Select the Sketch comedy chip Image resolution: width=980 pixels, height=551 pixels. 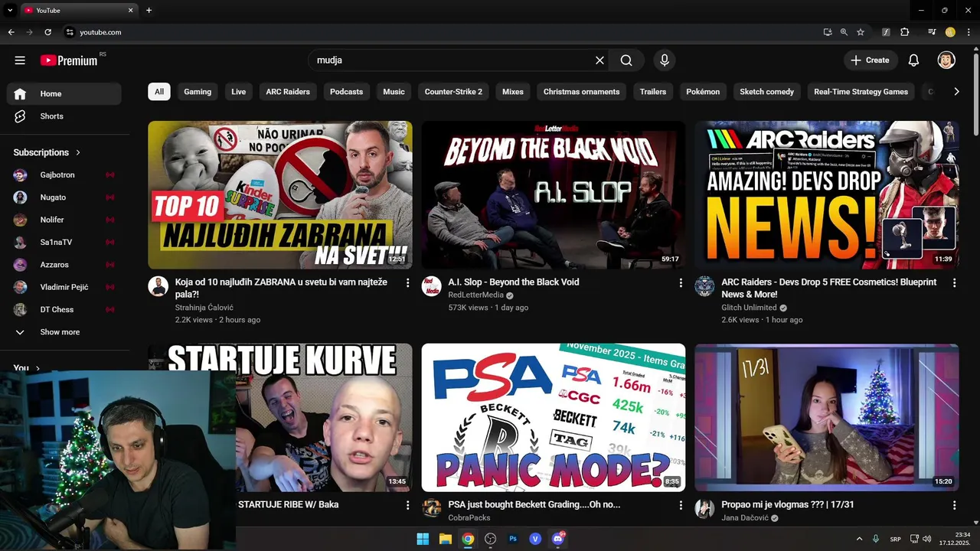(x=766, y=92)
